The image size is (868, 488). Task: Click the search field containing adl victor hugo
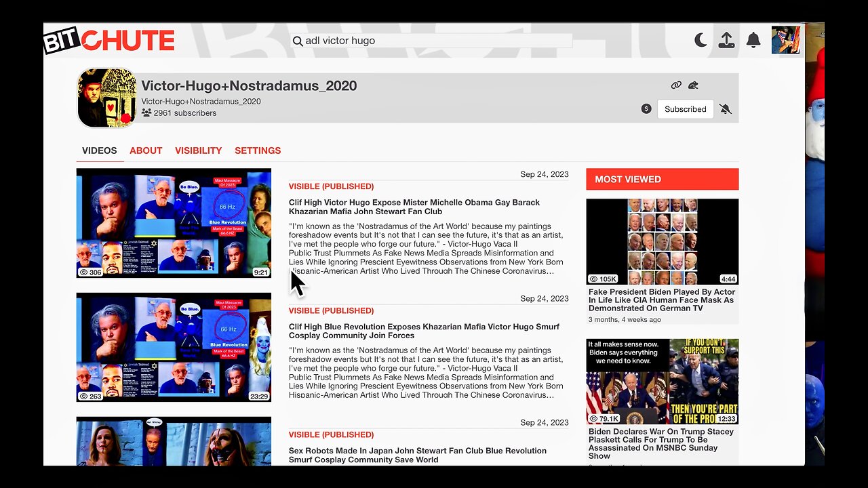(432, 41)
